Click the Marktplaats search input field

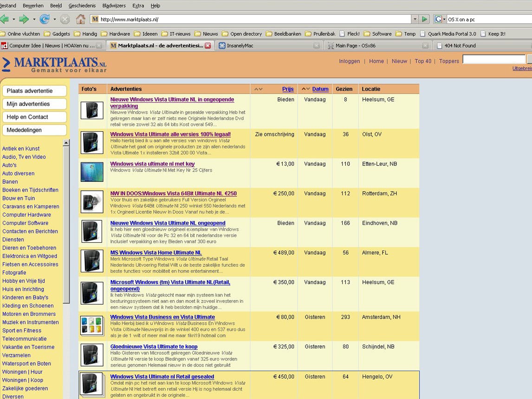pyautogui.click(x=493, y=59)
